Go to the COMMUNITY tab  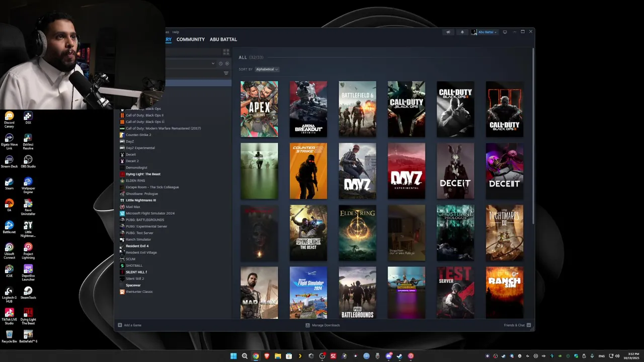click(x=191, y=39)
